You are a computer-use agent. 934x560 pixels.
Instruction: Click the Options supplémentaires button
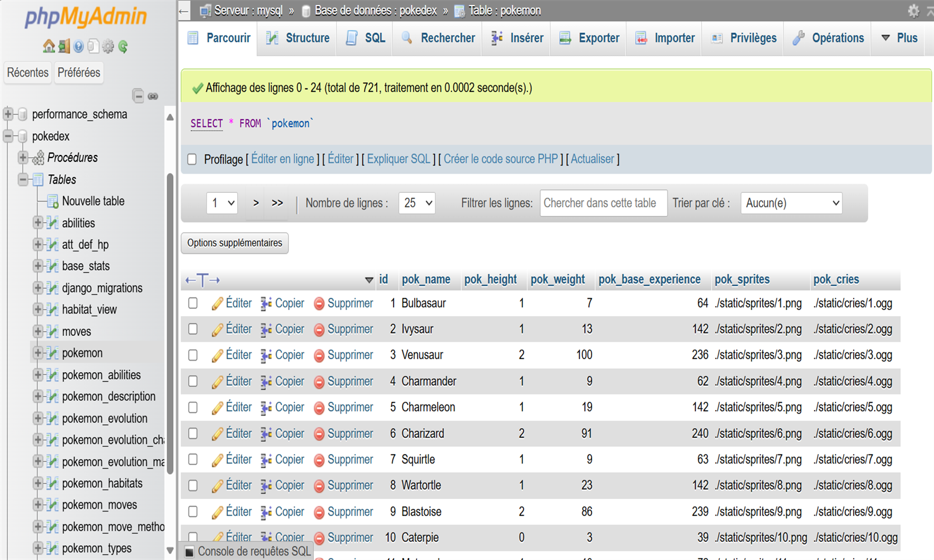(235, 243)
